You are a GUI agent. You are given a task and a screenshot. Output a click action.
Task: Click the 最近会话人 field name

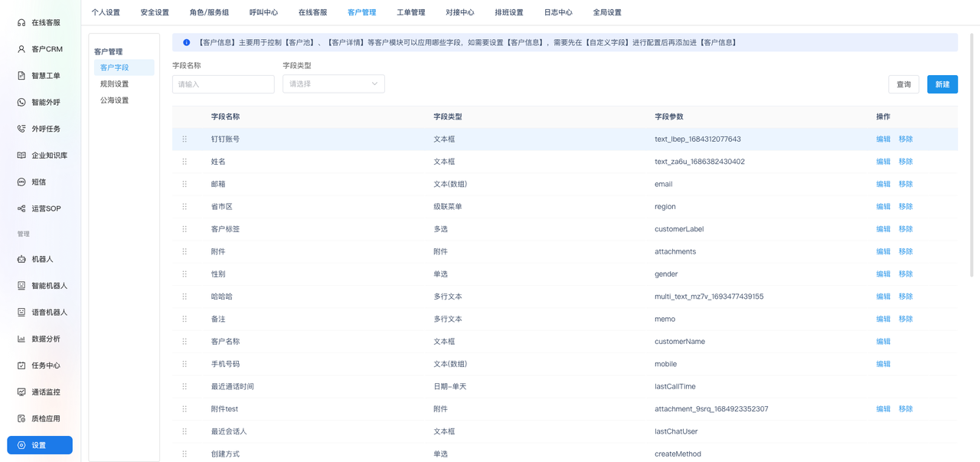pyautogui.click(x=229, y=432)
